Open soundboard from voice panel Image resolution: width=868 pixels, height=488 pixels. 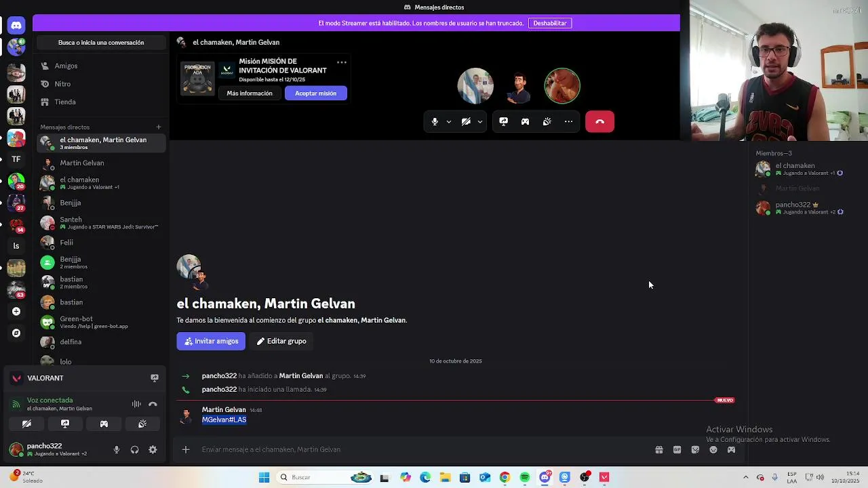142,424
